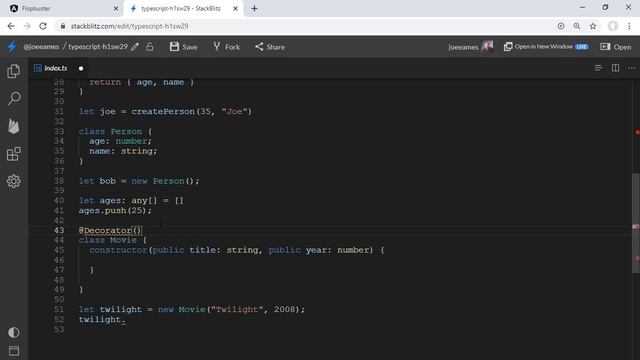The width and height of the screenshot is (640, 360).
Task: Click the site lock icon
Action: [62, 26]
